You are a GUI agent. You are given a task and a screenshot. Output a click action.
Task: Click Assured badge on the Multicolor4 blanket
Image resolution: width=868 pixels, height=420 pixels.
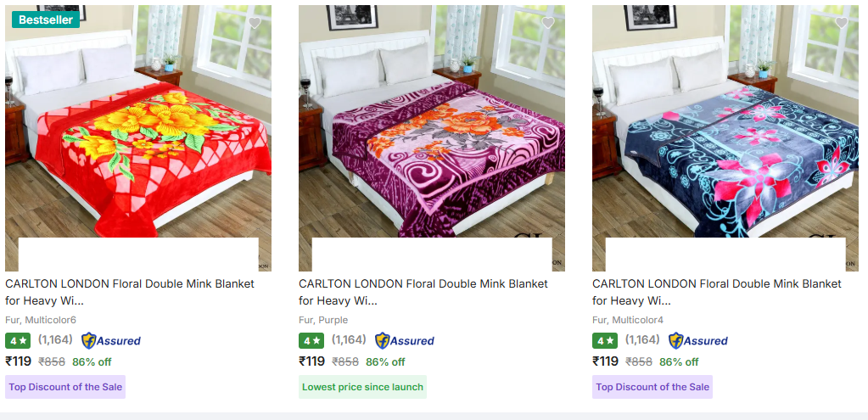coord(698,341)
